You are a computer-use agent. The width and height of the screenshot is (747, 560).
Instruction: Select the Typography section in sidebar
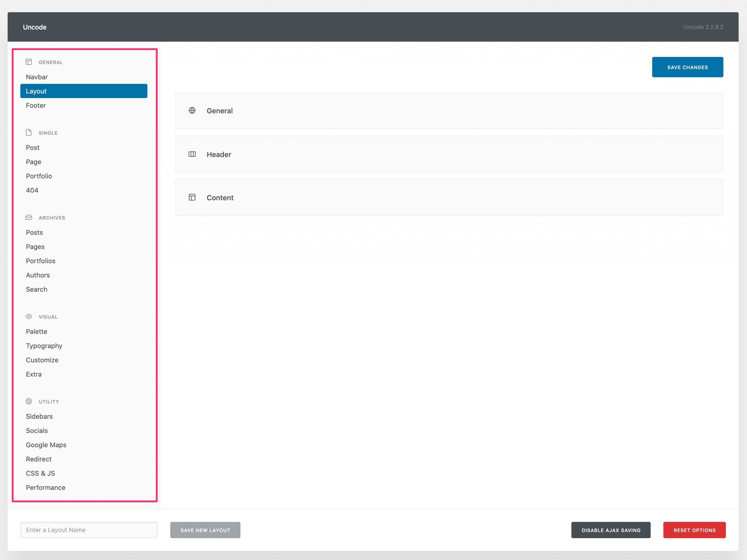point(44,346)
